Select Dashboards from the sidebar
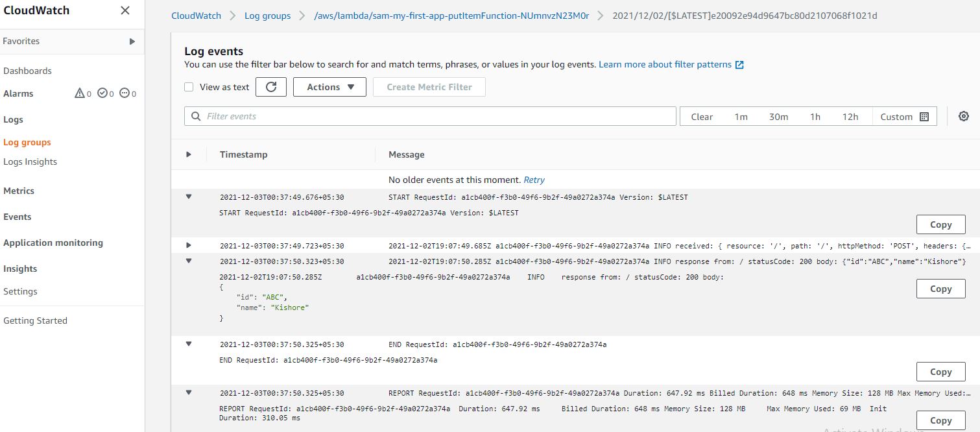This screenshot has width=980, height=432. click(27, 71)
